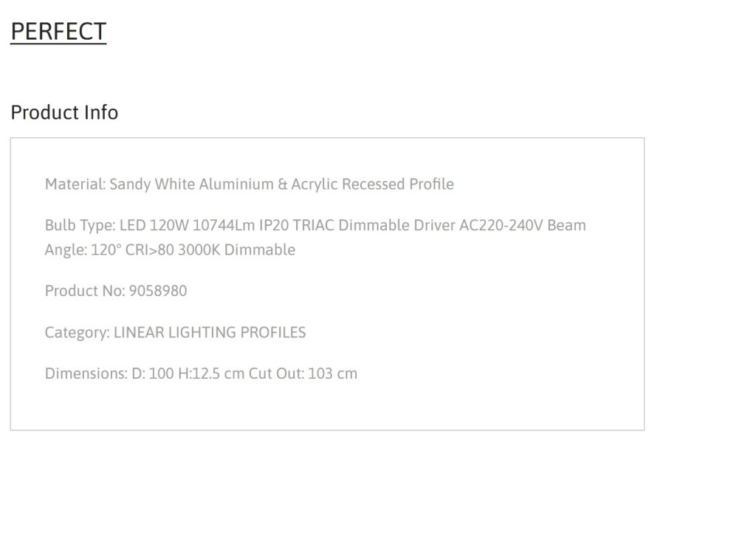756x547 pixels.
Task: Click product number 9058980
Action: pos(158,291)
